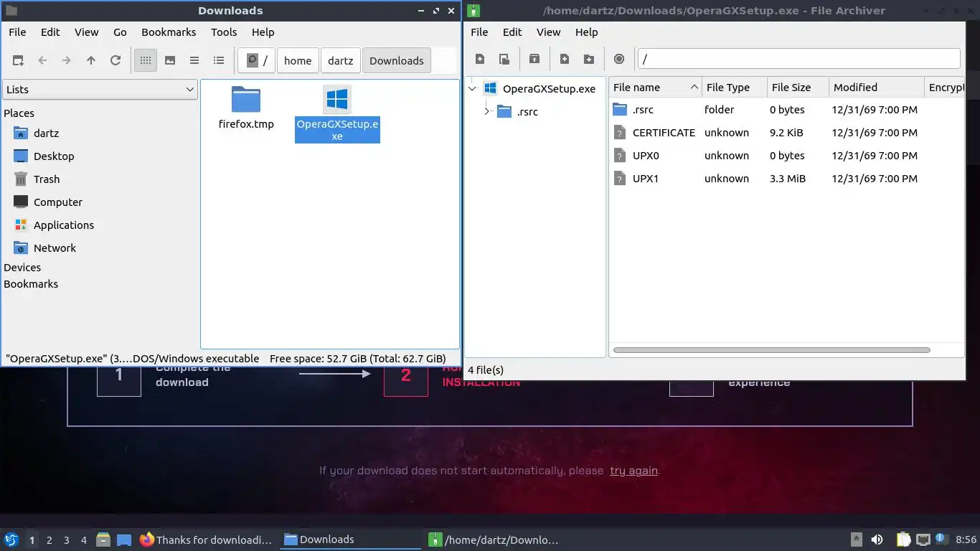Click the Add folder toolbar icon
Viewport: 980px width, 551px height.
point(589,59)
